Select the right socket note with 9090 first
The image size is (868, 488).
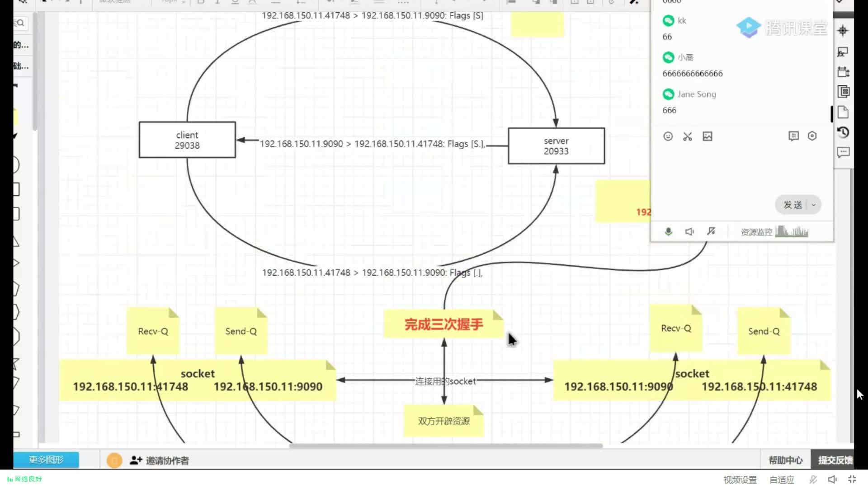pyautogui.click(x=692, y=380)
